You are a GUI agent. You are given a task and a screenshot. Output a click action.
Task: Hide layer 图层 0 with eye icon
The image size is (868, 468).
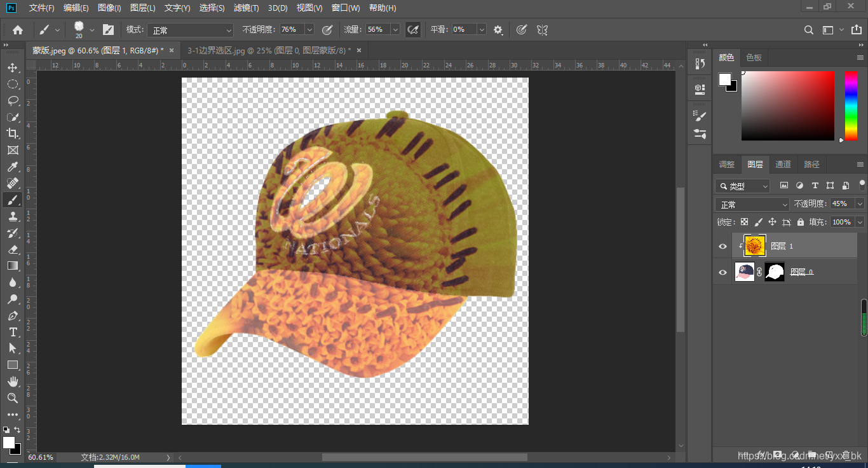coord(722,272)
